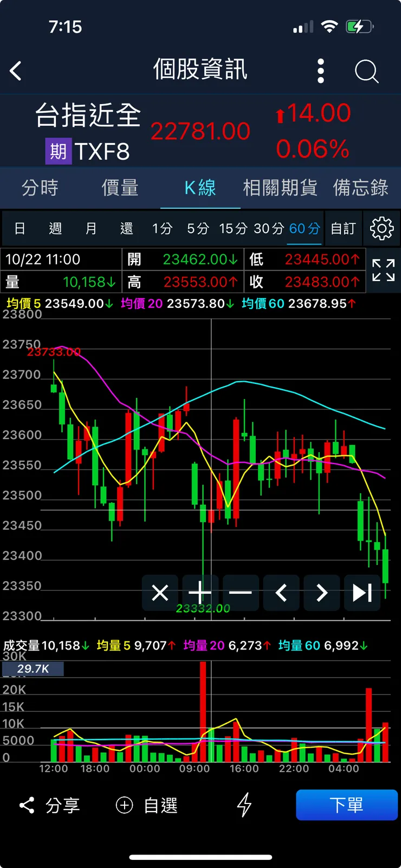Viewport: 401px width, 868px height.
Task: Close the crosshair control bar
Action: pos(160,593)
